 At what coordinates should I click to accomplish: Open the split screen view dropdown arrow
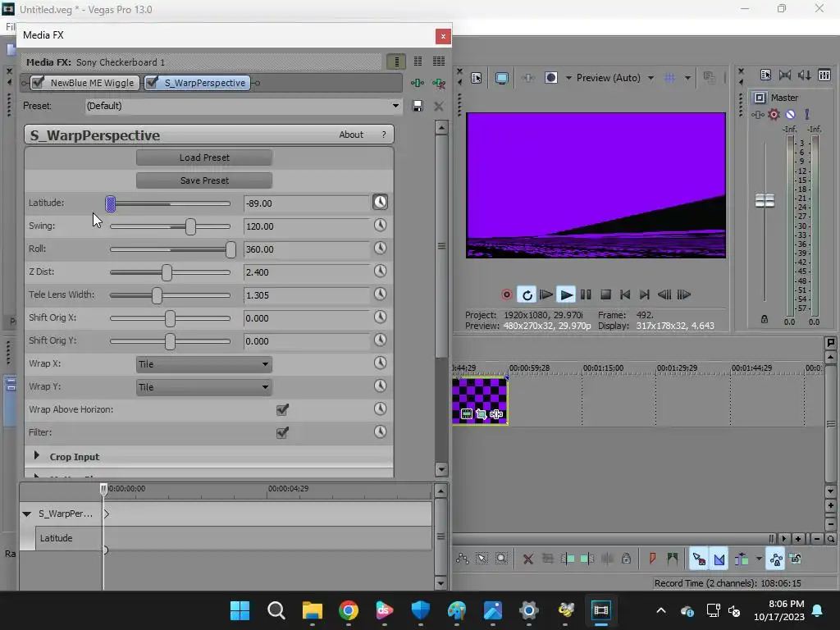pyautogui.click(x=568, y=78)
